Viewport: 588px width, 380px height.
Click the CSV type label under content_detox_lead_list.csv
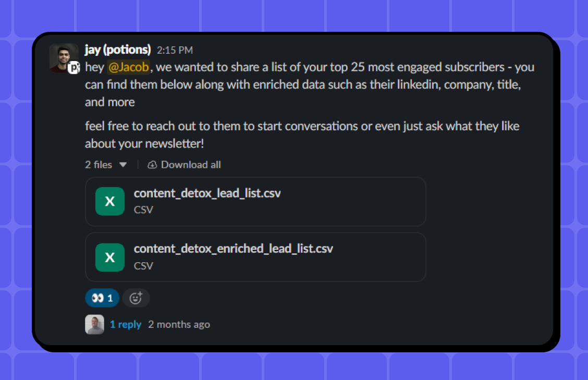coord(143,210)
